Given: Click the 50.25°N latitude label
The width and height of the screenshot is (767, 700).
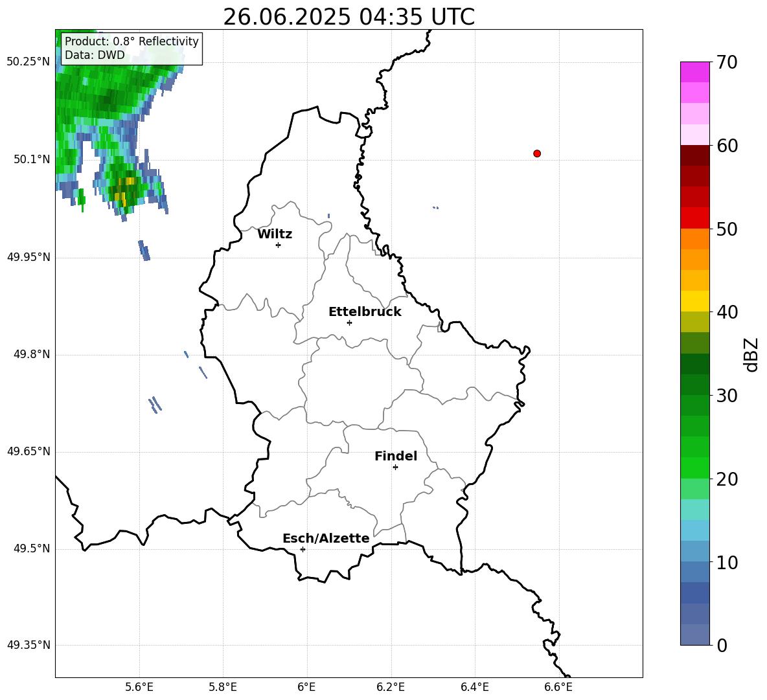Looking at the screenshot, I should pyautogui.click(x=29, y=62).
